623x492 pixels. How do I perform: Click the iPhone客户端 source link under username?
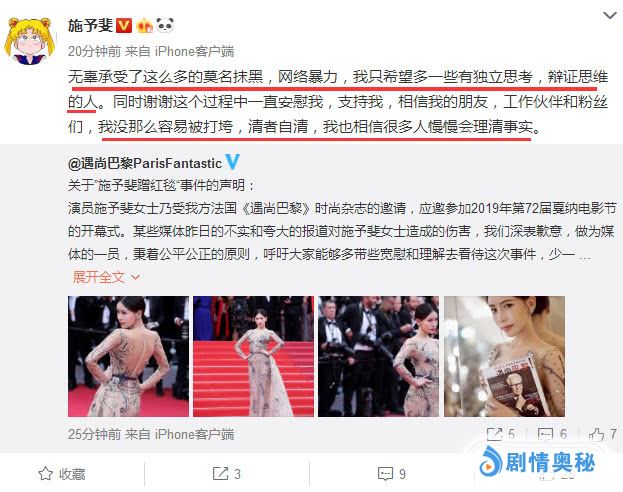point(194,51)
